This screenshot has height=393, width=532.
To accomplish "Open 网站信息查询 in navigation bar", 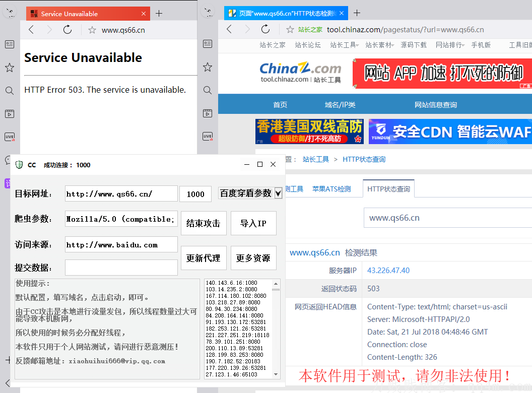I will pyautogui.click(x=436, y=104).
